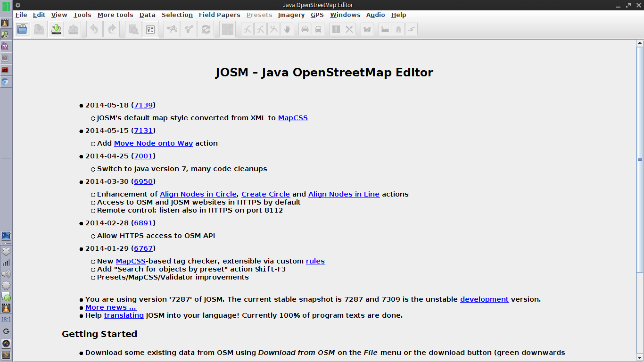Click the volume speaker tray icon
This screenshot has width=644, height=362.
coord(6,274)
